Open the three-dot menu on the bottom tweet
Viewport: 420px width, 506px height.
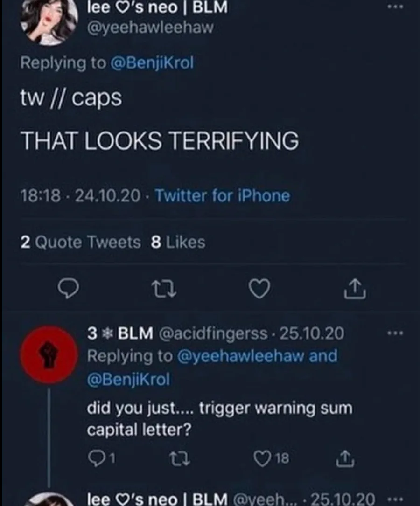[x=395, y=499]
